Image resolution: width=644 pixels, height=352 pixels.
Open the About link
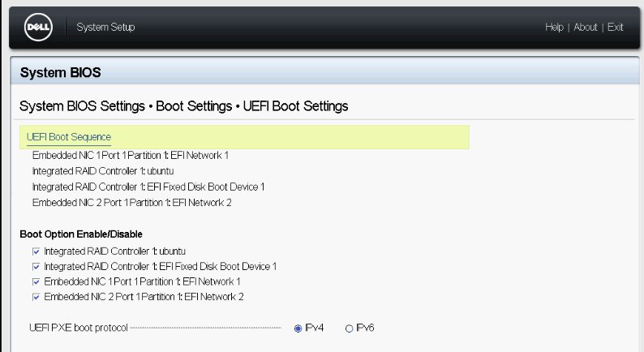[585, 28]
